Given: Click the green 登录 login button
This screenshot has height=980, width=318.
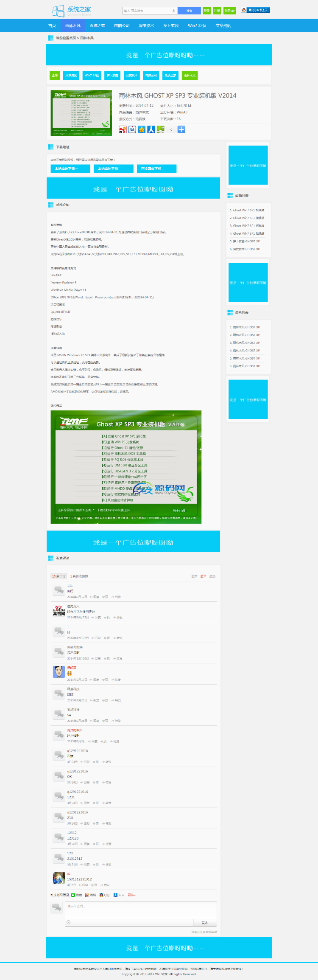Looking at the screenshot, I should tap(206, 11).
